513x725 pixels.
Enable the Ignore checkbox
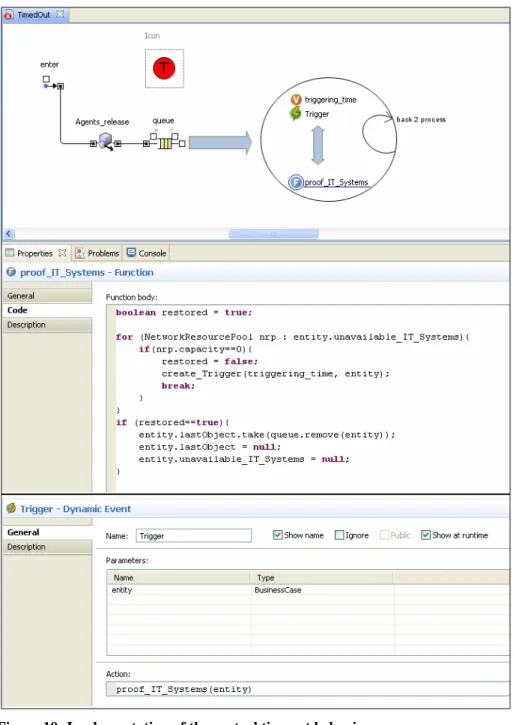339,535
